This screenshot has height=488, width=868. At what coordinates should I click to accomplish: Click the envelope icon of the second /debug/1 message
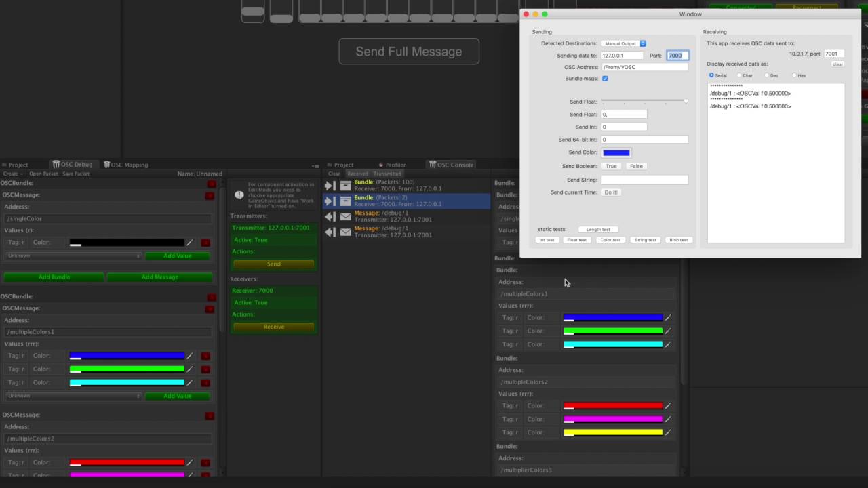(345, 232)
